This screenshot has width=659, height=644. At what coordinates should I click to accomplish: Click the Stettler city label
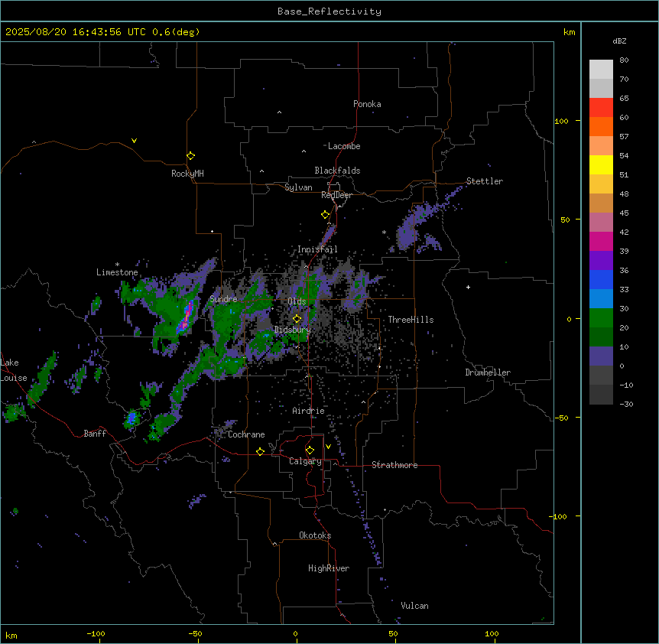[485, 181]
